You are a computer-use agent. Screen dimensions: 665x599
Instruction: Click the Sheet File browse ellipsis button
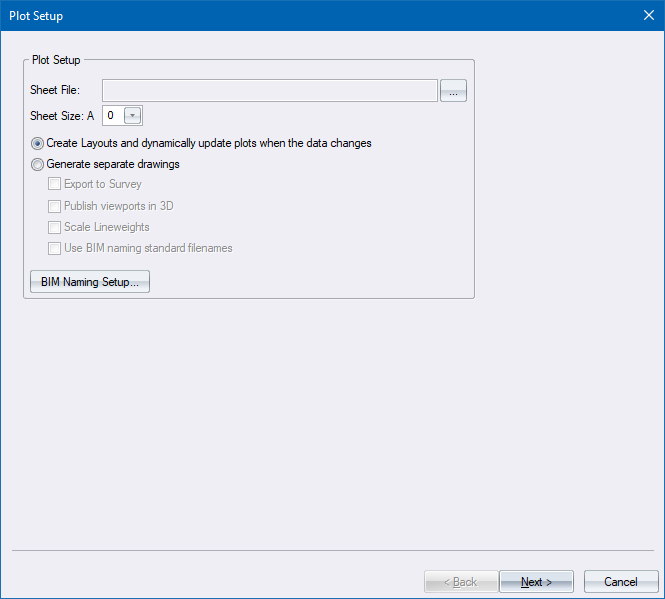(x=453, y=91)
